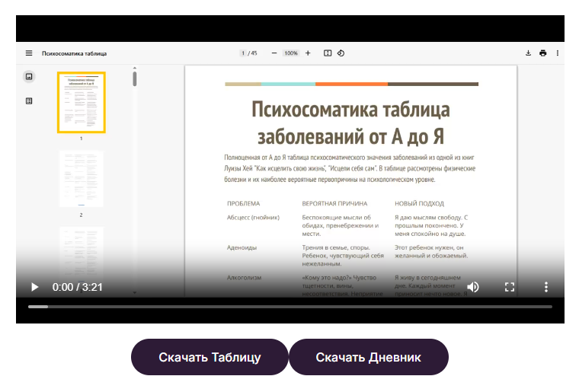
Task: Click the ПРОБЛЕМА column header
Action: (x=243, y=203)
